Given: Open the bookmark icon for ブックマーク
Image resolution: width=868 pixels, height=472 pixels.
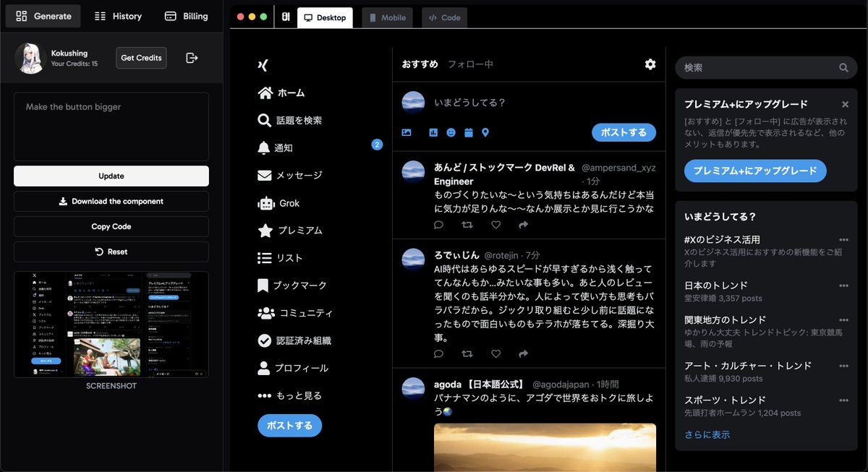Looking at the screenshot, I should point(263,286).
